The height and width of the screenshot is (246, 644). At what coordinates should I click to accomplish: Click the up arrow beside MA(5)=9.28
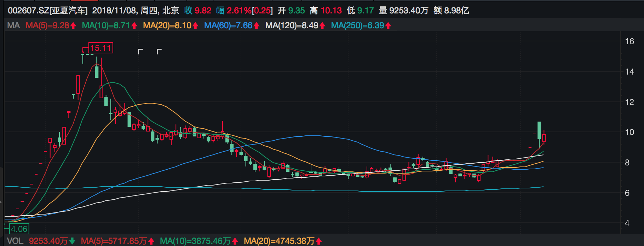[x=73, y=25]
